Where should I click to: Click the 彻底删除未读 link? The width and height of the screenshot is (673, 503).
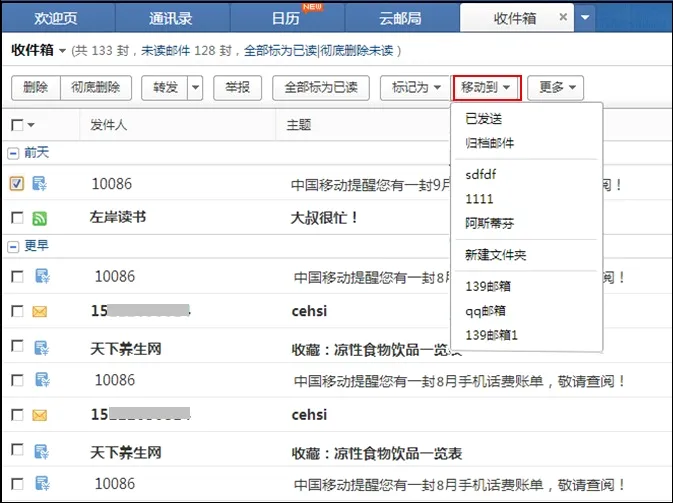[x=357, y=51]
